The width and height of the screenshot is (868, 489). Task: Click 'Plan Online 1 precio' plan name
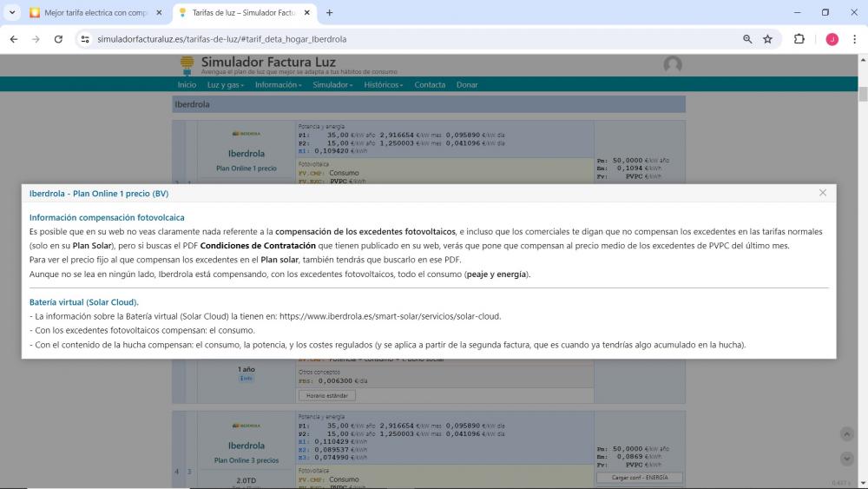(247, 169)
